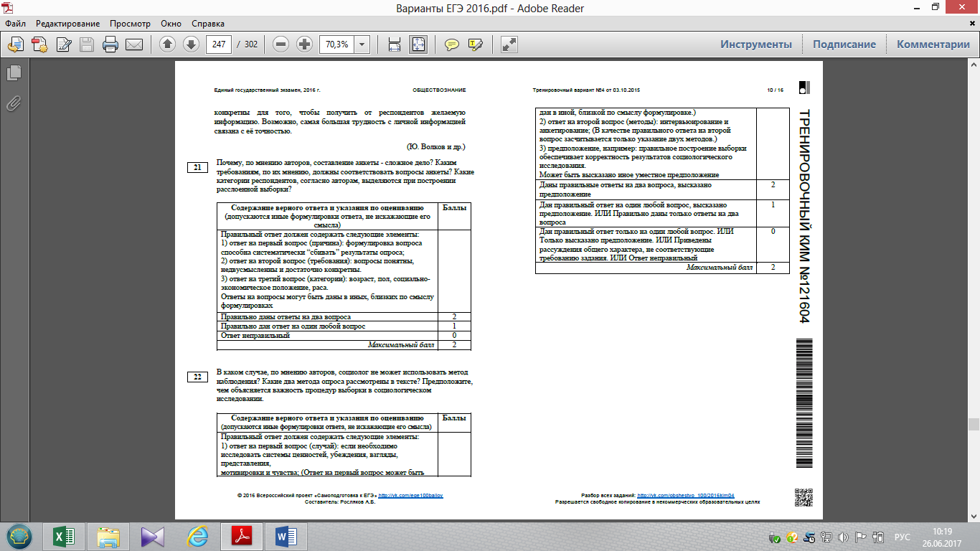
Task: Add a sticky note comment
Action: (451, 44)
